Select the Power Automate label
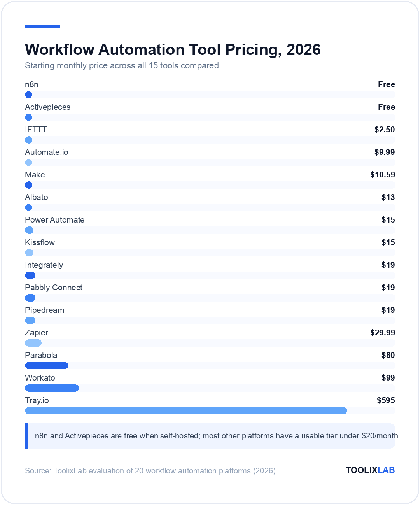Screen dimensions: 420x505 (x=55, y=220)
